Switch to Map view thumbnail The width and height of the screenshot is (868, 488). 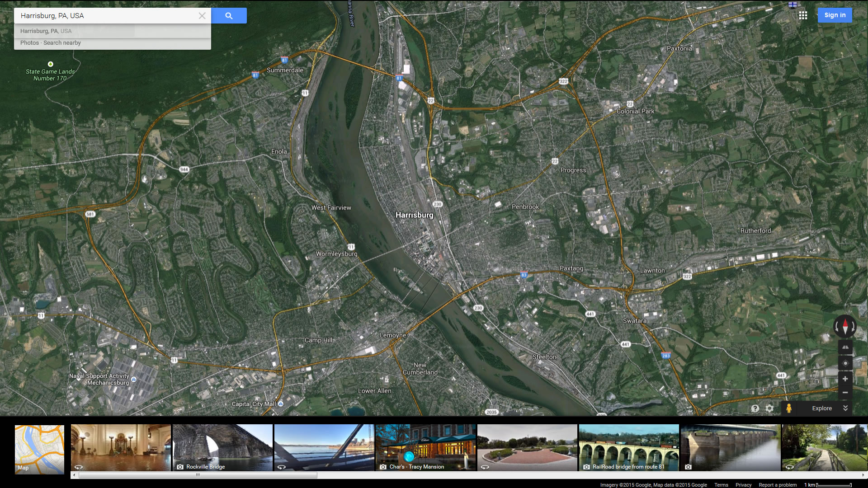39,449
